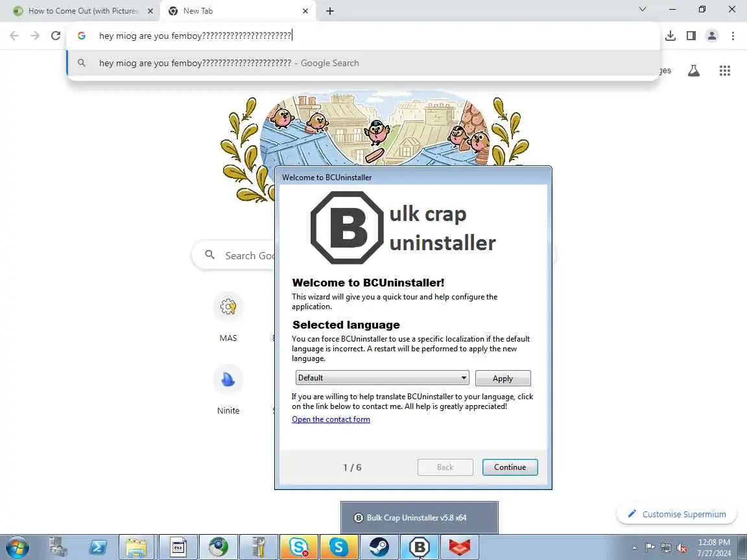This screenshot has height=560, width=747.
Task: Open the Default language dropdown
Action: coord(382,378)
